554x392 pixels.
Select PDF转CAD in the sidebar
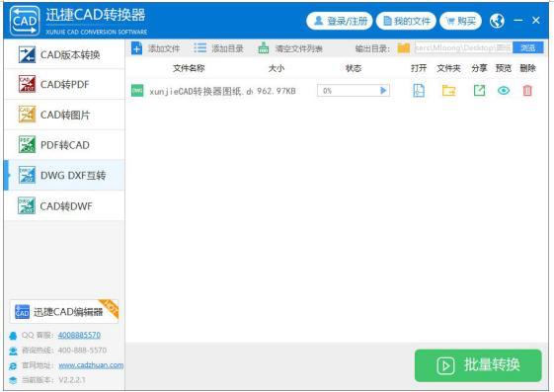[64, 145]
